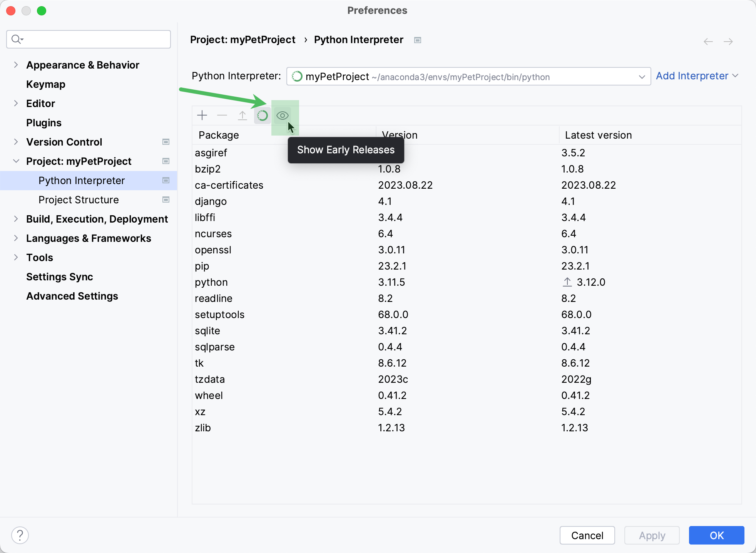Upgrade a package using the up-arrow toolbar icon
Viewport: 756px width, 553px height.
tap(242, 115)
